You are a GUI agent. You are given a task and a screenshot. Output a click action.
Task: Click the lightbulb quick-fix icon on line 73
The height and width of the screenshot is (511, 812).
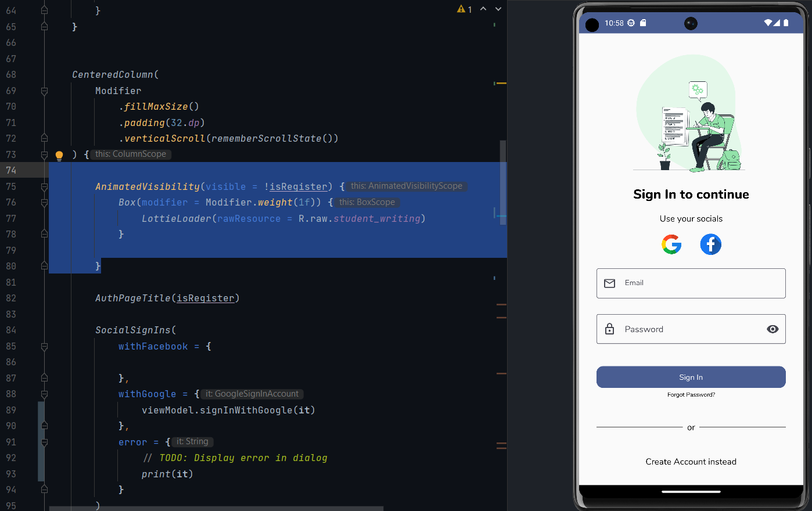click(x=59, y=154)
